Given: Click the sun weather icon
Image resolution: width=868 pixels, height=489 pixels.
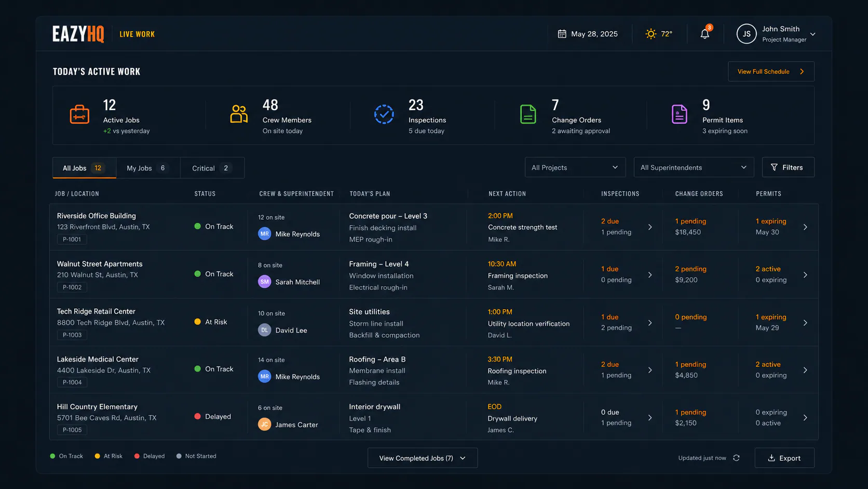Looking at the screenshot, I should pyautogui.click(x=650, y=34).
